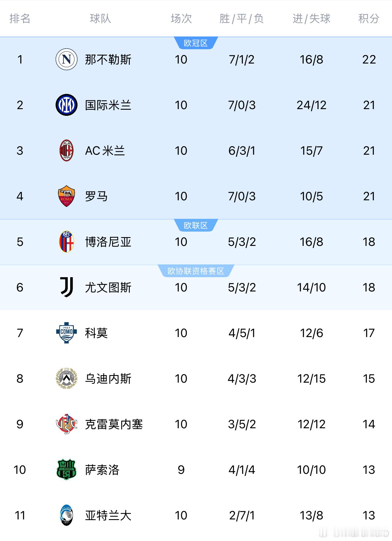Tap the 欧联区 zone label

tap(196, 226)
